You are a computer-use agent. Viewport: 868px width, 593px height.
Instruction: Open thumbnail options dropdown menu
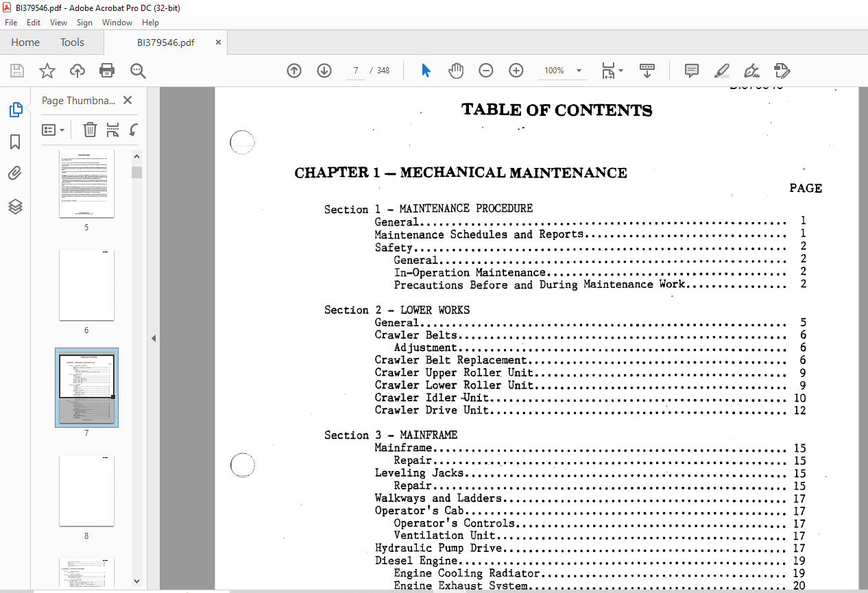[x=53, y=130]
